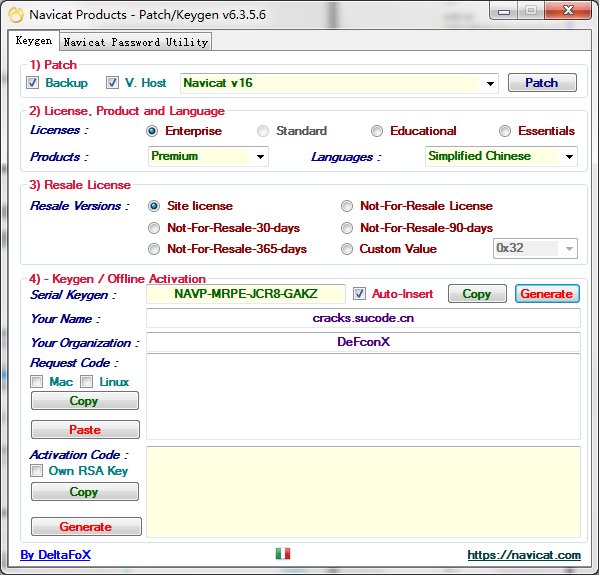The image size is (599, 575).
Task: Open the Navicat Password Utility tab
Action: point(136,42)
